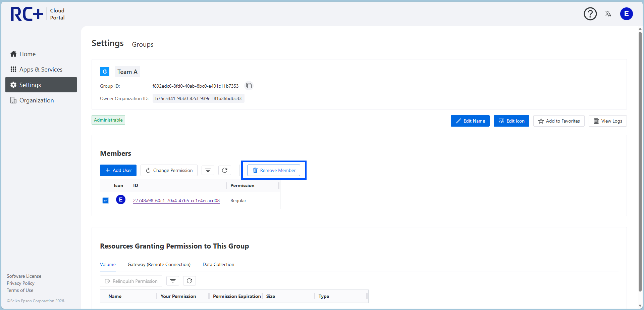Open the Members filter icon
The height and width of the screenshot is (310, 644).
click(x=208, y=170)
